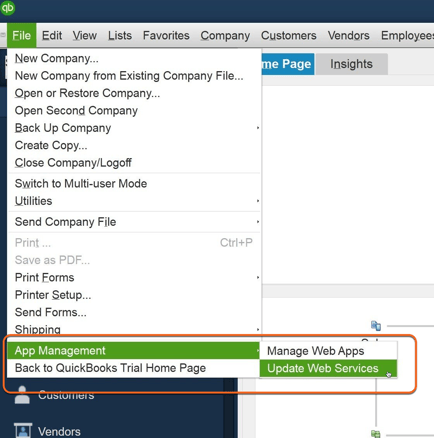Choose New Company... from File menu
434x438 pixels.
[134, 58]
